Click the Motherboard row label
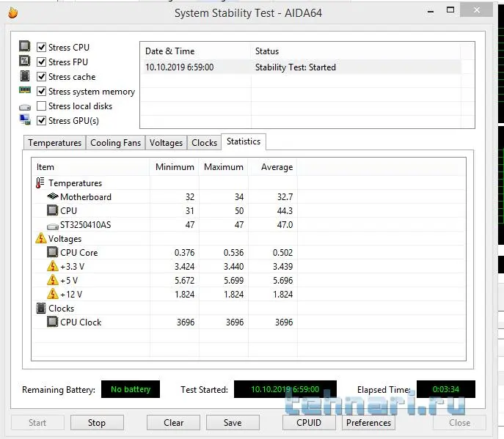 pos(86,197)
